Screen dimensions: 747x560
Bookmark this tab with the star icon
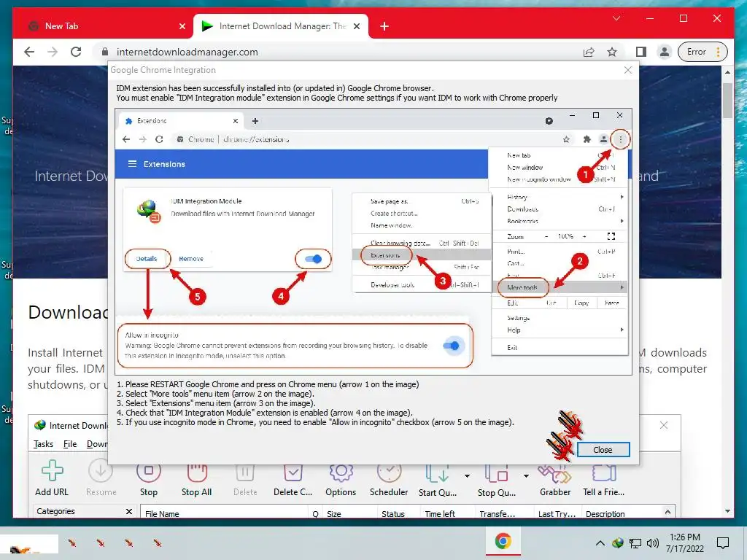tap(612, 52)
